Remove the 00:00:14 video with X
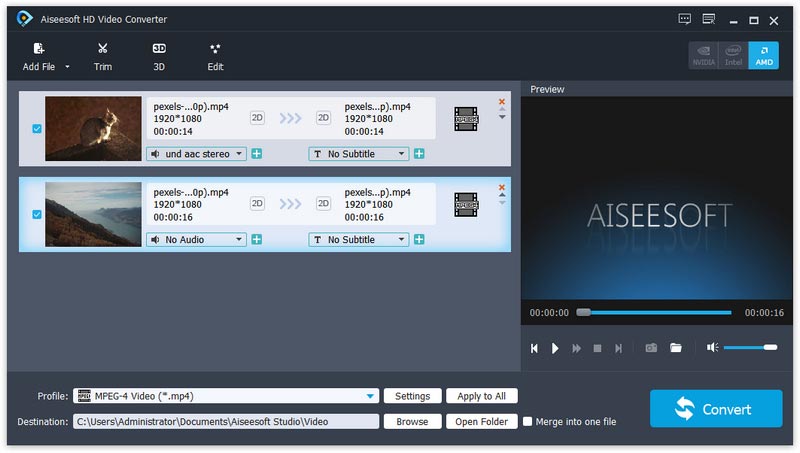The width and height of the screenshot is (800, 453). 502,102
